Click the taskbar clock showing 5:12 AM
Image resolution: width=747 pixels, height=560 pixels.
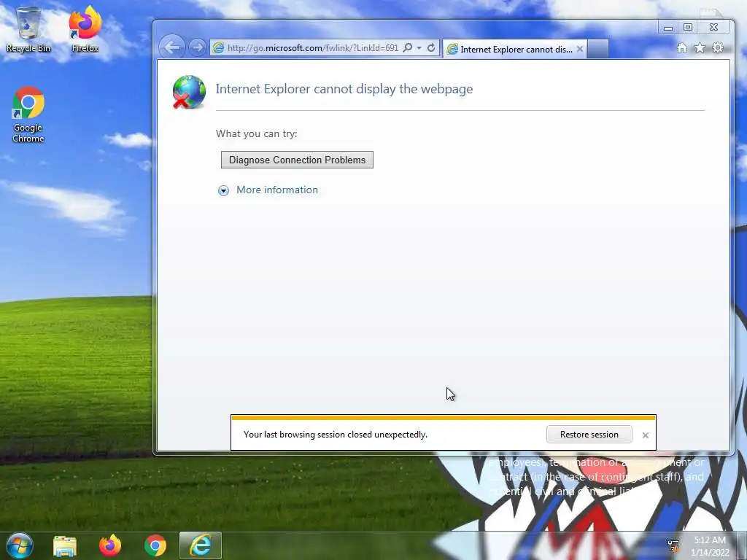point(710,546)
